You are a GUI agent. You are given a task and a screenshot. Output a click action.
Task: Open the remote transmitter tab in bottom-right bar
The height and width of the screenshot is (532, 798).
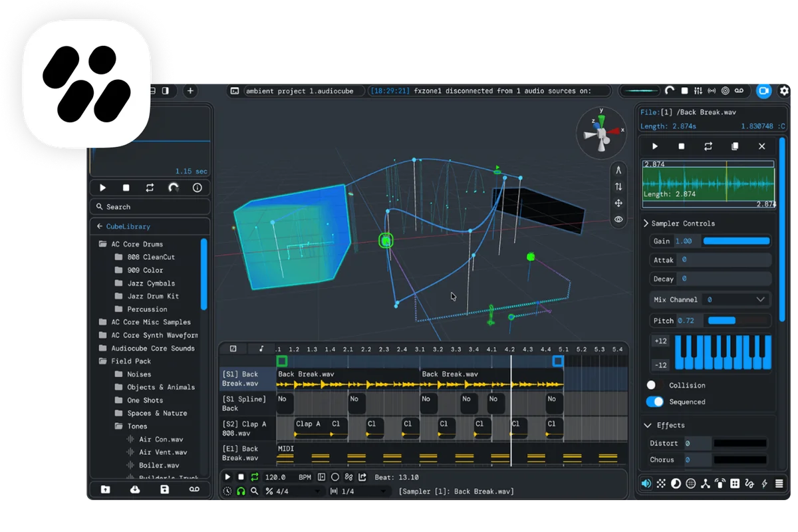[x=720, y=483]
